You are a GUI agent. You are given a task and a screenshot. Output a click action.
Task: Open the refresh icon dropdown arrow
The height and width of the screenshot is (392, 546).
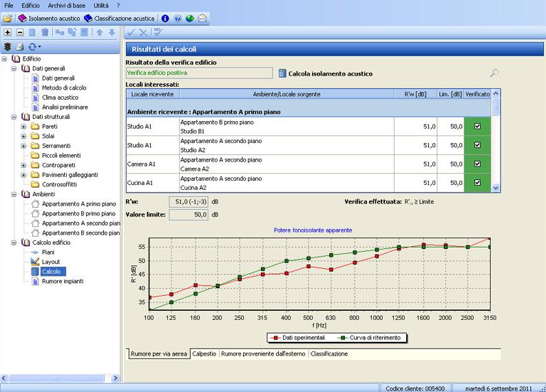(x=40, y=47)
